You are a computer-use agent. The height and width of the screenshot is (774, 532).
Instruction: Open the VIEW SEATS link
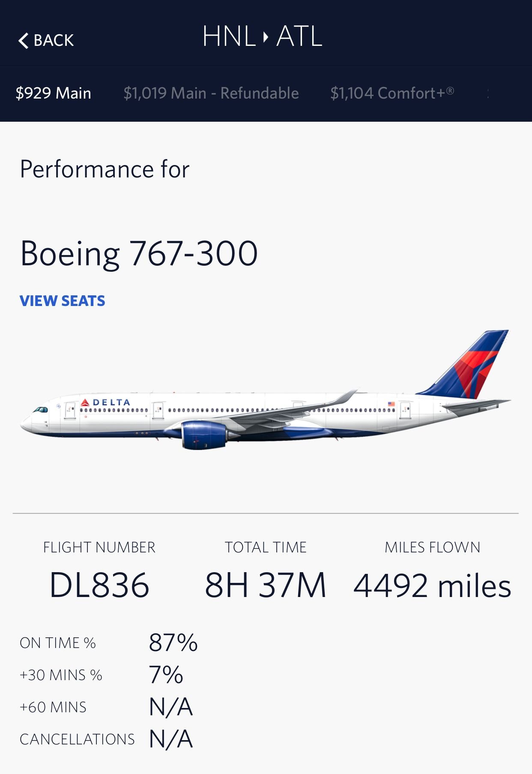[62, 301]
